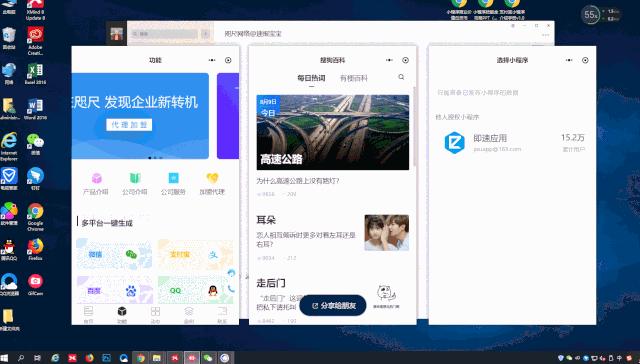Open WeChat from the taskbar
The image size is (640, 364).
208,358
